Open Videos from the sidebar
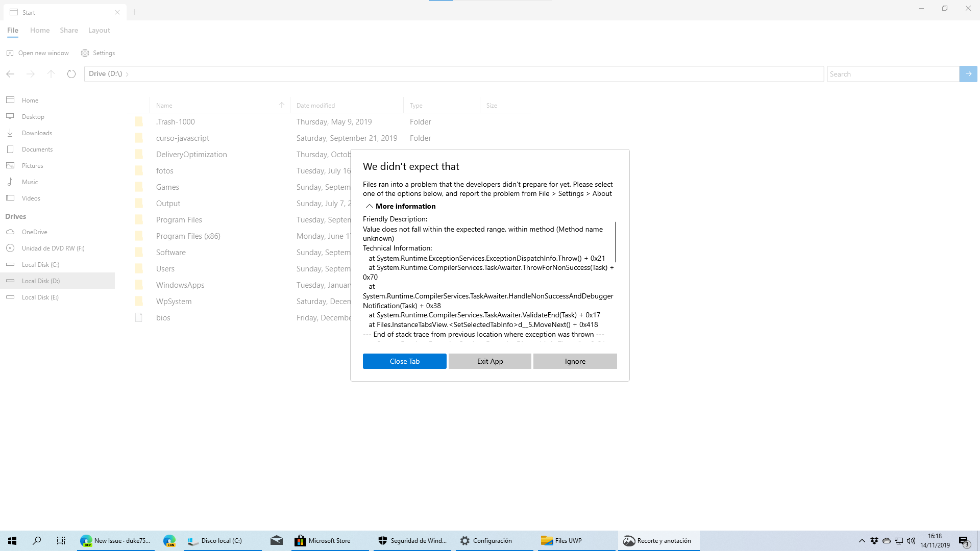980x551 pixels. (31, 198)
